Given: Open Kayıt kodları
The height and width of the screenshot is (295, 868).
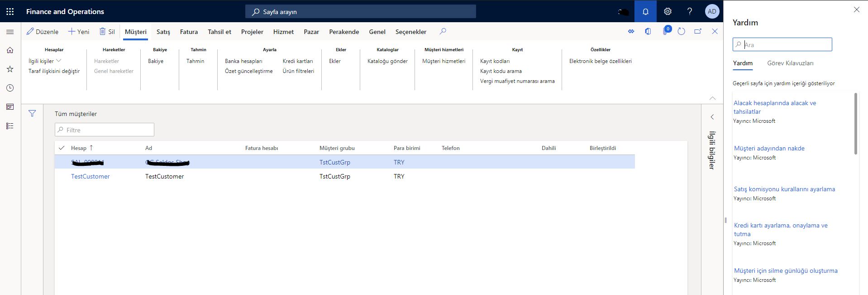Looking at the screenshot, I should click(495, 61).
